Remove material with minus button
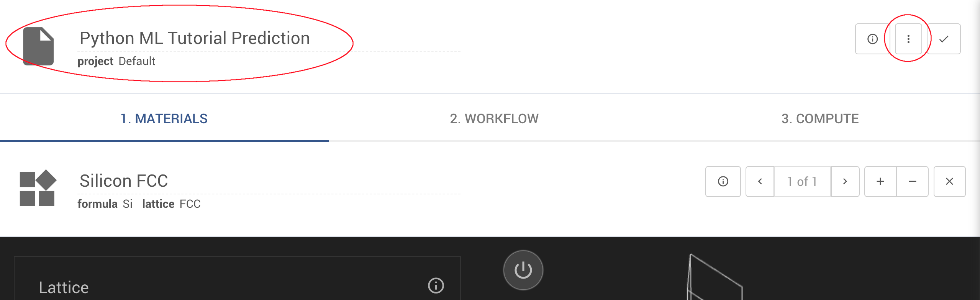The width and height of the screenshot is (980, 300). coord(913,181)
